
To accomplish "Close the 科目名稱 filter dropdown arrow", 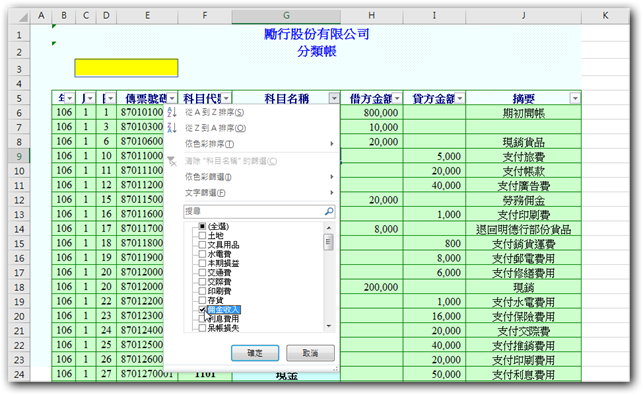I will [x=334, y=98].
